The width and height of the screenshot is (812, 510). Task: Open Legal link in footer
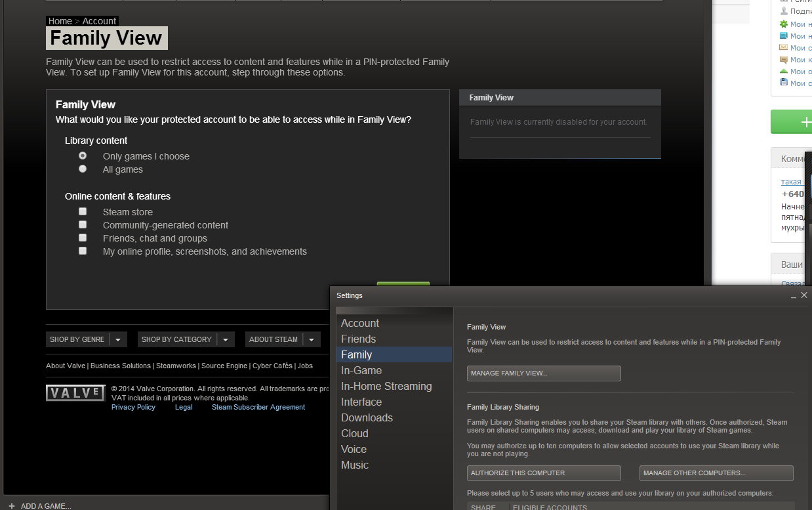[184, 407]
